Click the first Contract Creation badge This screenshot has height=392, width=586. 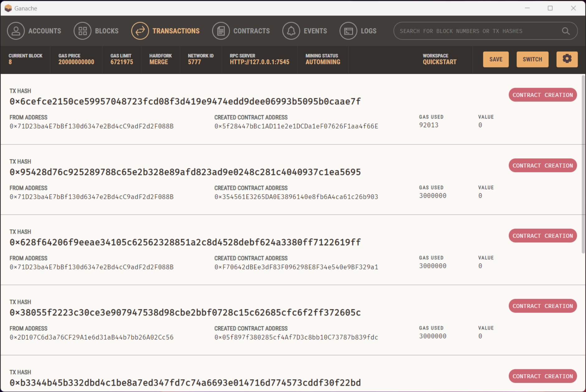(542, 95)
